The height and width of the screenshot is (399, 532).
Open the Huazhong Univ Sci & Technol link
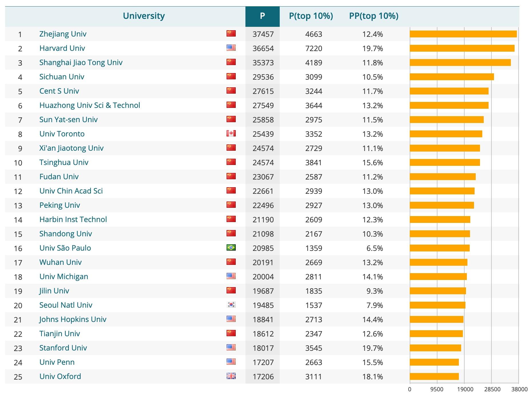click(90, 105)
